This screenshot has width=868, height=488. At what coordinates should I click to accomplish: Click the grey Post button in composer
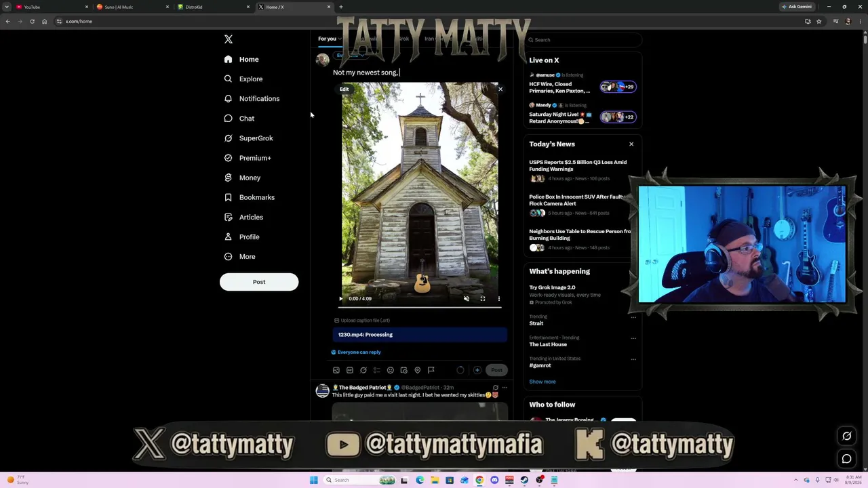point(496,371)
